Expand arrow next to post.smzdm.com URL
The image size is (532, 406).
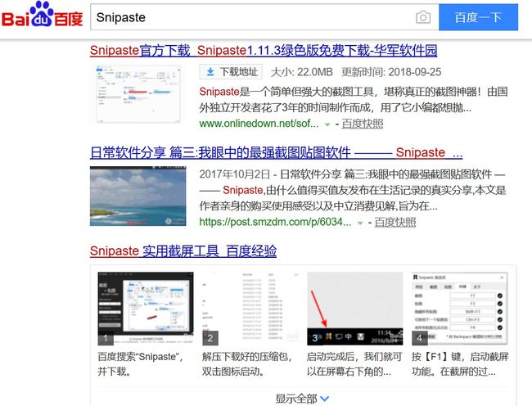360,223
